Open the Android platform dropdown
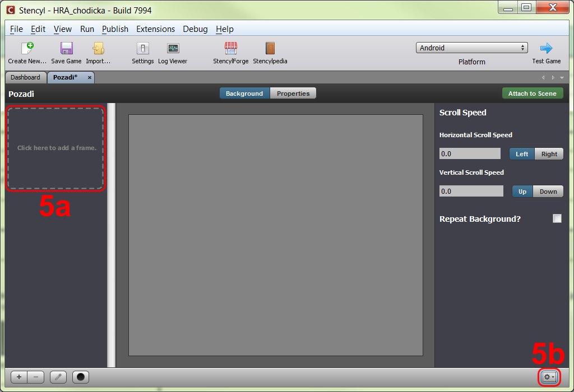This screenshot has width=574, height=392. pos(472,48)
